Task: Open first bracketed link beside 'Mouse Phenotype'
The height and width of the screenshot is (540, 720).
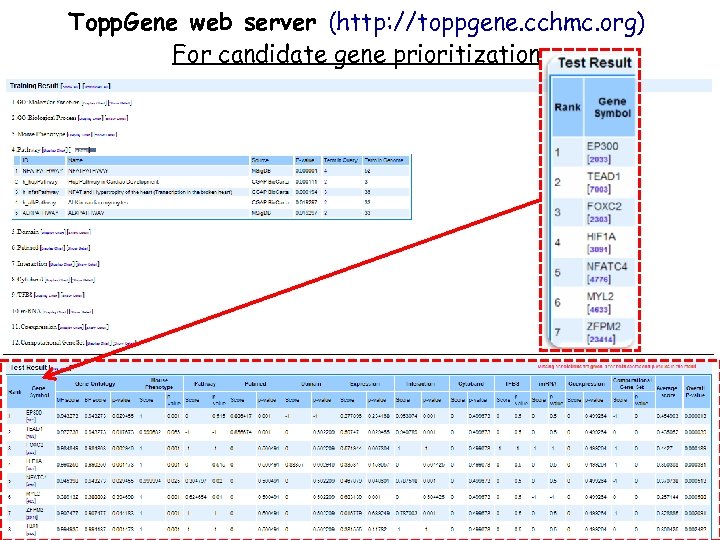Action: (x=79, y=135)
